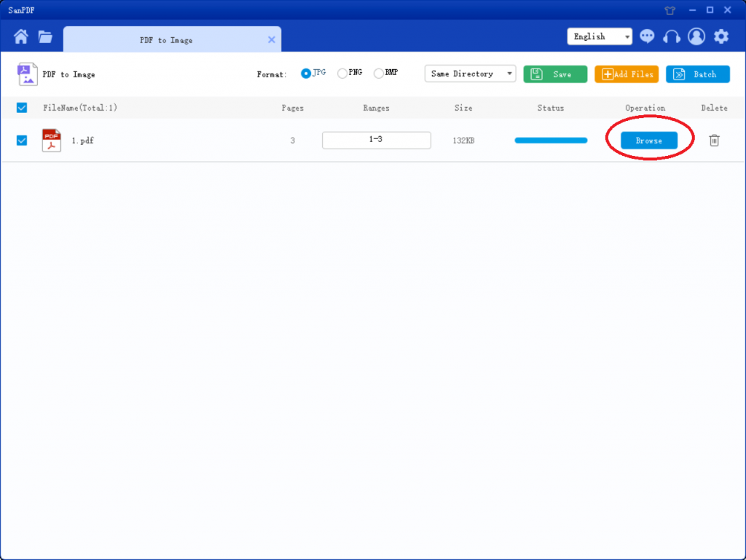Uncheck the checkbox for 1.pdf

(x=22, y=141)
